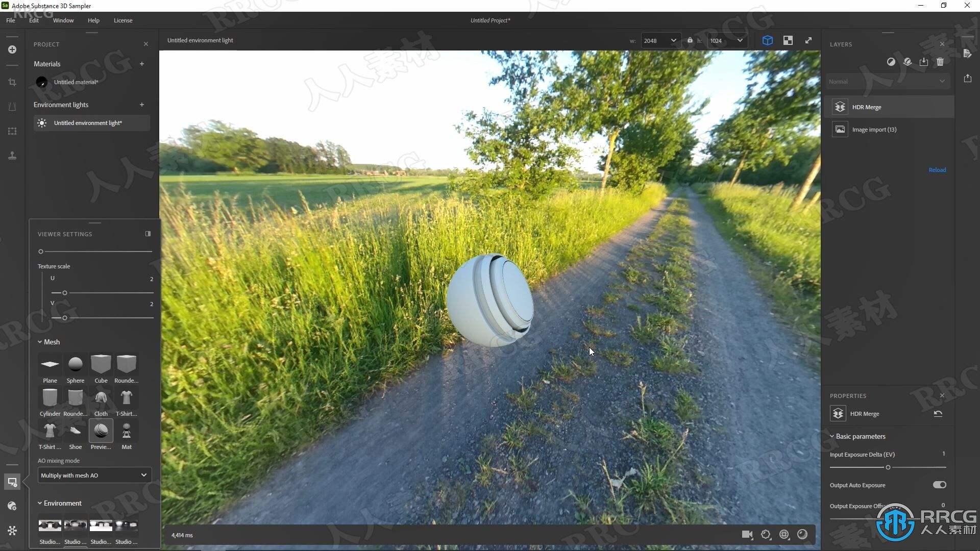Open the AO mixing mode dropdown
980x551 pixels.
93,475
